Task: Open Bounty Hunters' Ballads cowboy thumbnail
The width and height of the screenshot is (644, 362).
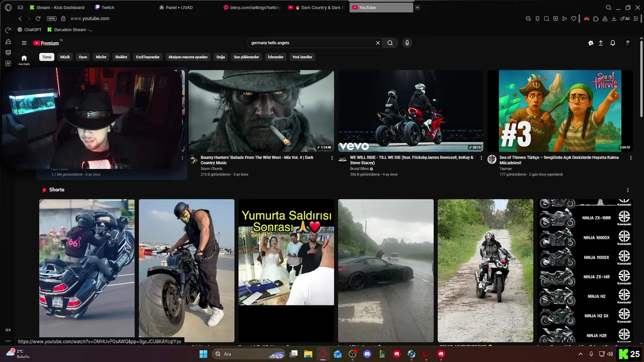Action: pos(261,111)
